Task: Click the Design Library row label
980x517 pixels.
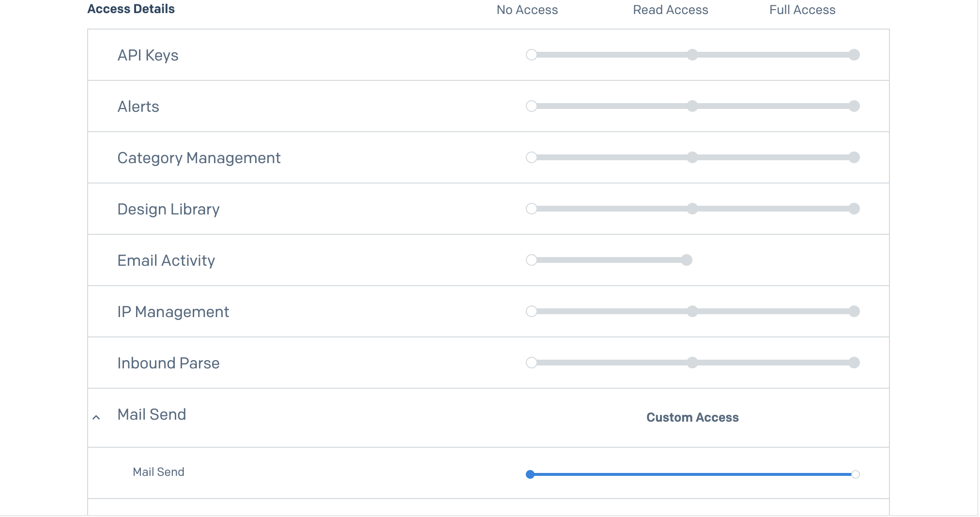Action: point(168,209)
